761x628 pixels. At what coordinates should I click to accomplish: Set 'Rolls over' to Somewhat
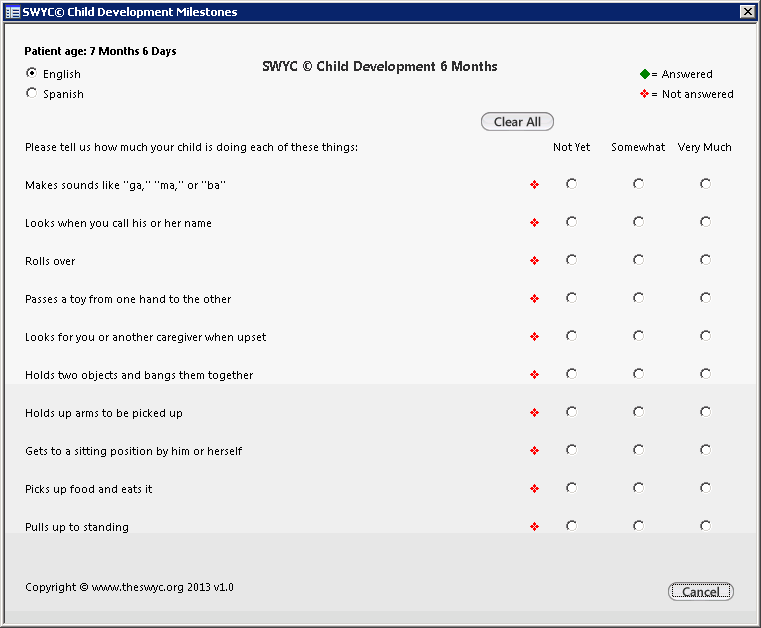tap(638, 260)
